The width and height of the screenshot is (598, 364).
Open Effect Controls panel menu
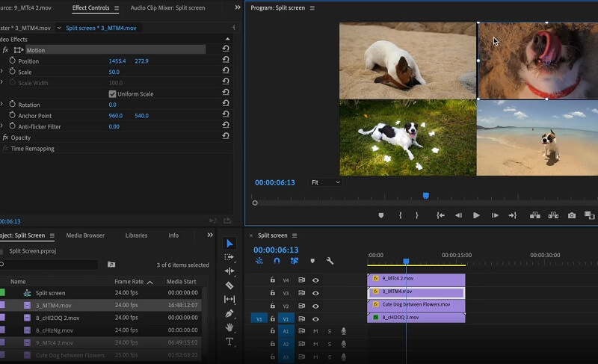(117, 7)
